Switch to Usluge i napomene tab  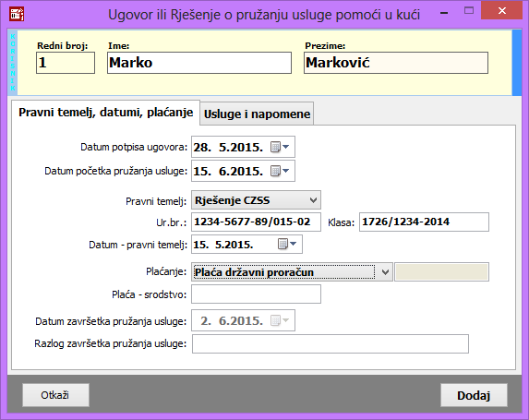(257, 114)
